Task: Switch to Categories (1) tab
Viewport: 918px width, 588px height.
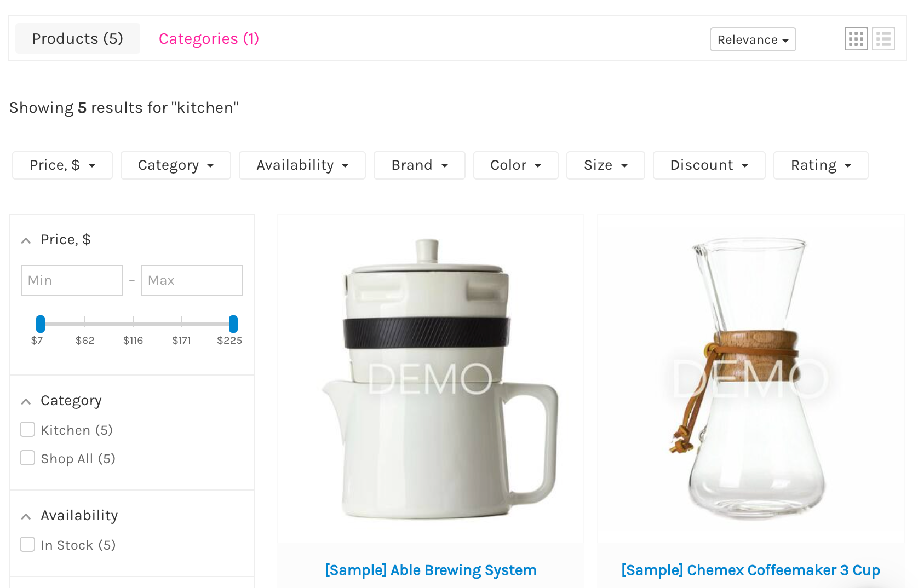Action: click(209, 38)
